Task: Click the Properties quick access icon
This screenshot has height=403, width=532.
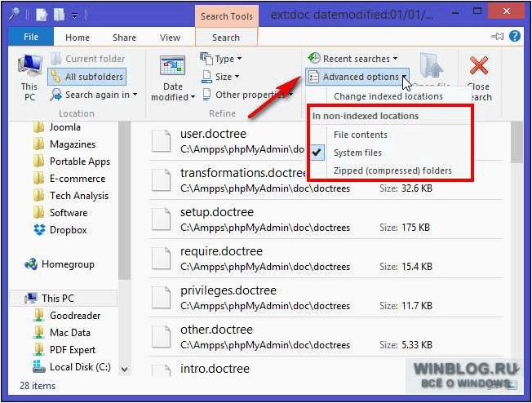Action: pyautogui.click(x=42, y=15)
